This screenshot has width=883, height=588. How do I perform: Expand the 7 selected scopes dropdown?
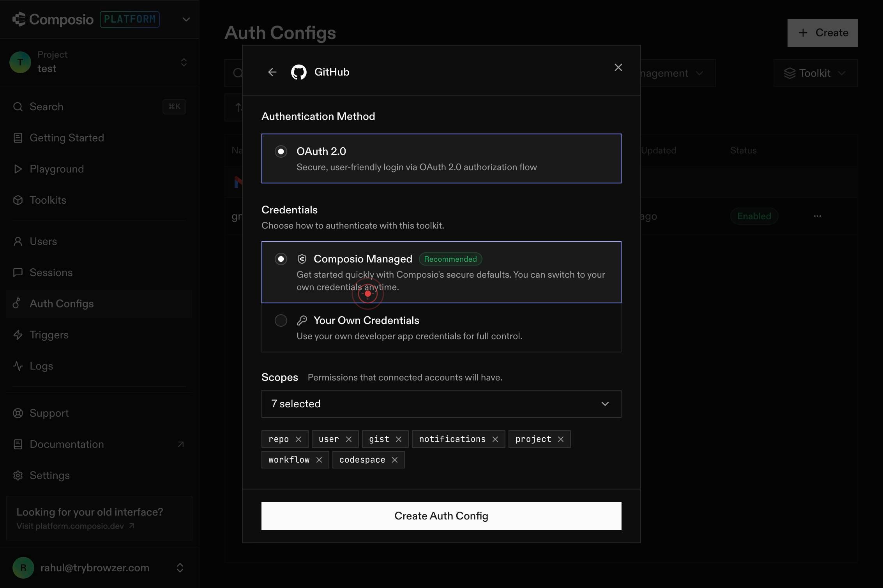point(441,404)
